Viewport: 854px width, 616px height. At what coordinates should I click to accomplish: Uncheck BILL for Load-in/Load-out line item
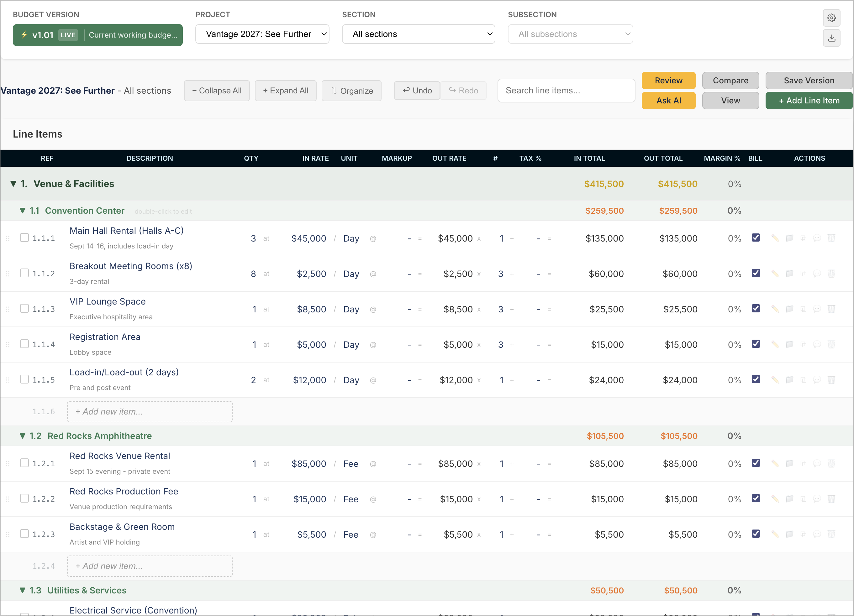pyautogui.click(x=756, y=380)
